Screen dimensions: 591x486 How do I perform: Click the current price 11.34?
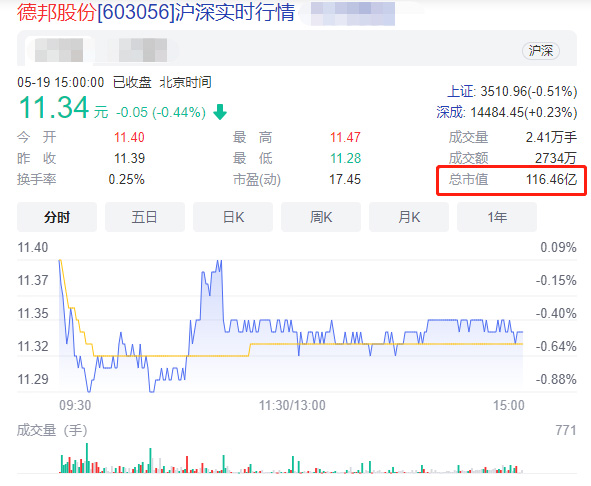pos(54,108)
